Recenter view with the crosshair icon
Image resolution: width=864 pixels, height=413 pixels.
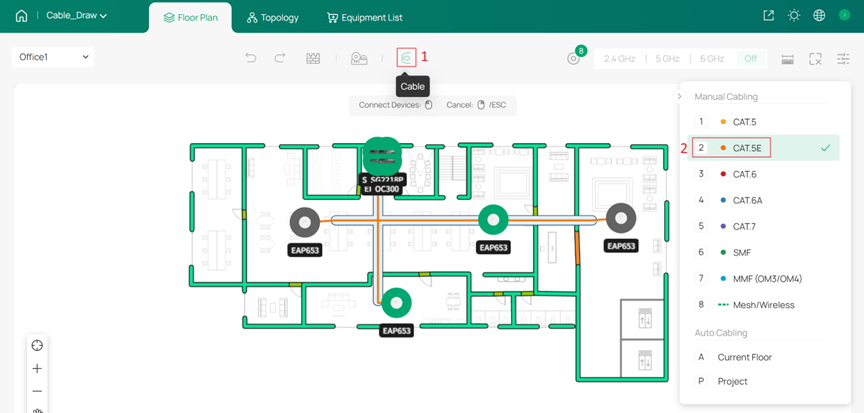point(37,345)
